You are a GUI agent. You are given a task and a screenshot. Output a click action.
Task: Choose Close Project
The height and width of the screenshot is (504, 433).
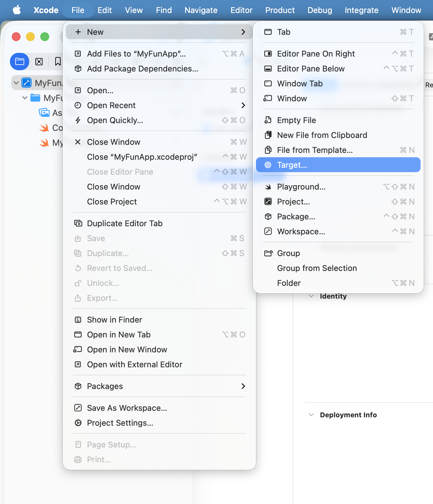[x=159, y=202]
